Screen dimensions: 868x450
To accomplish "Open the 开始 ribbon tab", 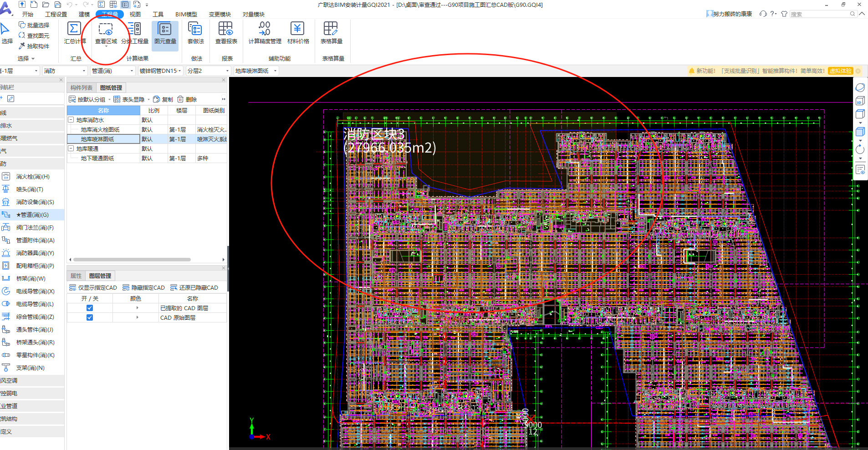I will [28, 14].
